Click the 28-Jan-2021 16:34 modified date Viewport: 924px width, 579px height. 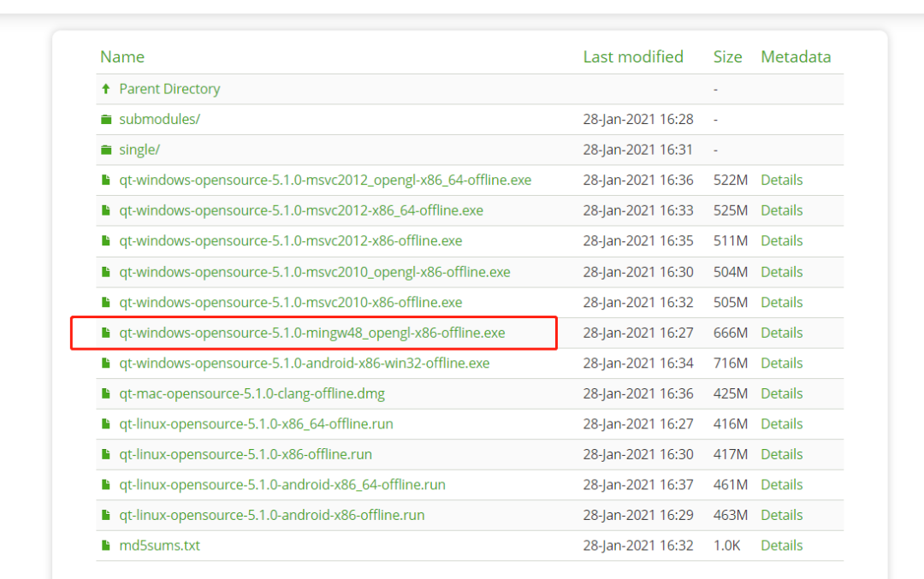[x=638, y=363]
